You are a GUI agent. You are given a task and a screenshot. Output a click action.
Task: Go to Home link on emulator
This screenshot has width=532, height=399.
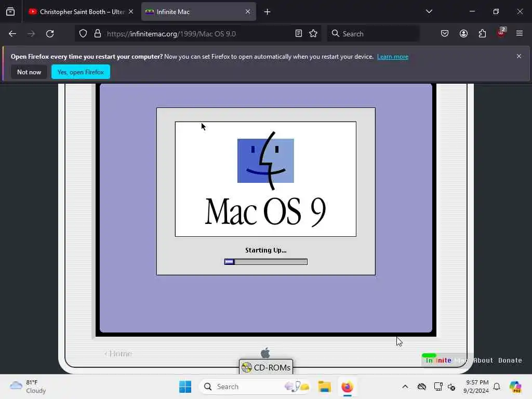pos(118,353)
